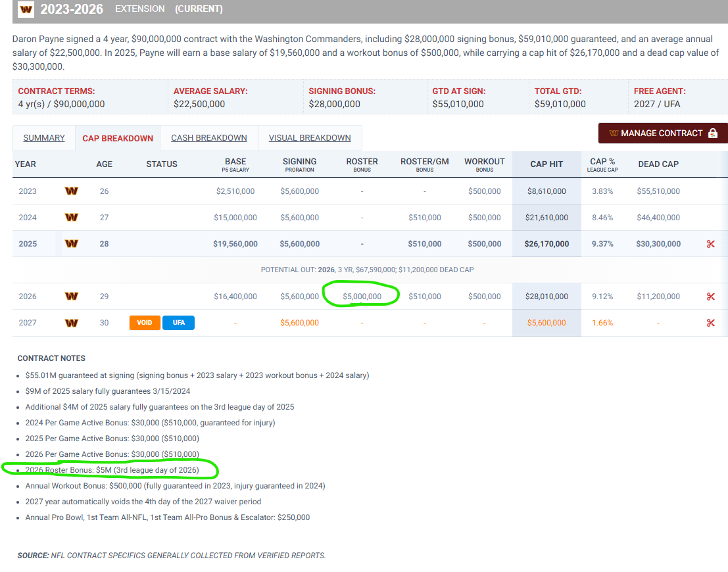Click the Base P5 Salary column header
The width and height of the screenshot is (728, 572).
[235, 164]
